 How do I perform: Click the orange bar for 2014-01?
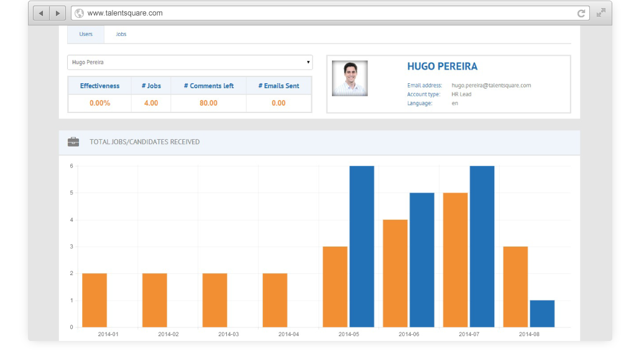(94, 300)
